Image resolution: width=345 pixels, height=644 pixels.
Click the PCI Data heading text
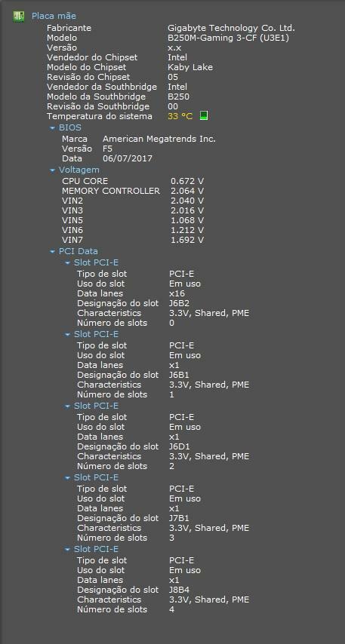click(78, 251)
